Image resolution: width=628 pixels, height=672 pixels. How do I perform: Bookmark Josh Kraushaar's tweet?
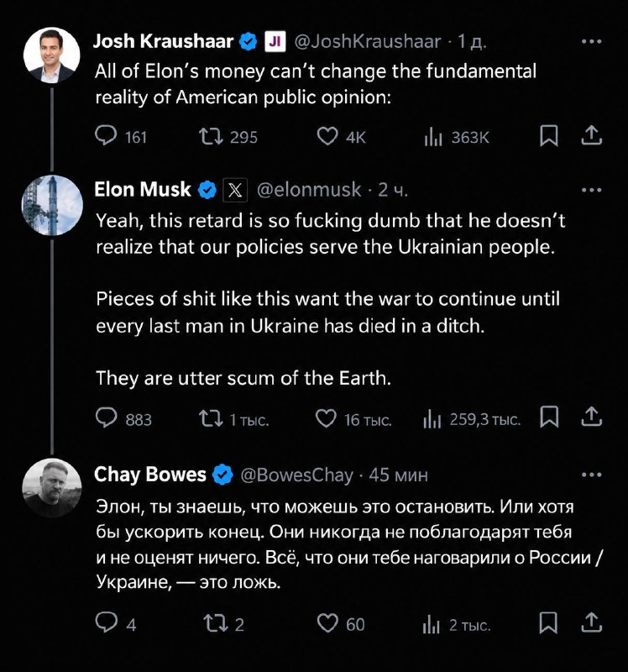549,136
